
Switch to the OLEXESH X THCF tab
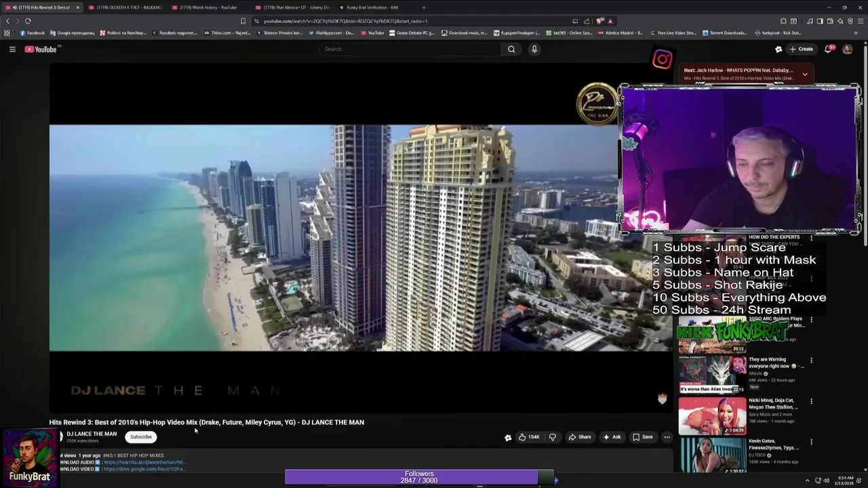(x=125, y=7)
